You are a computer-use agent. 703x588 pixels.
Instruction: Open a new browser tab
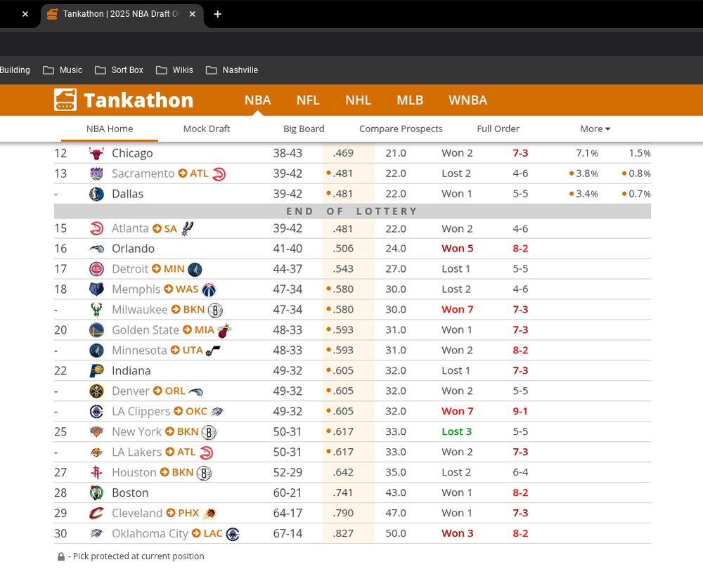tap(217, 14)
